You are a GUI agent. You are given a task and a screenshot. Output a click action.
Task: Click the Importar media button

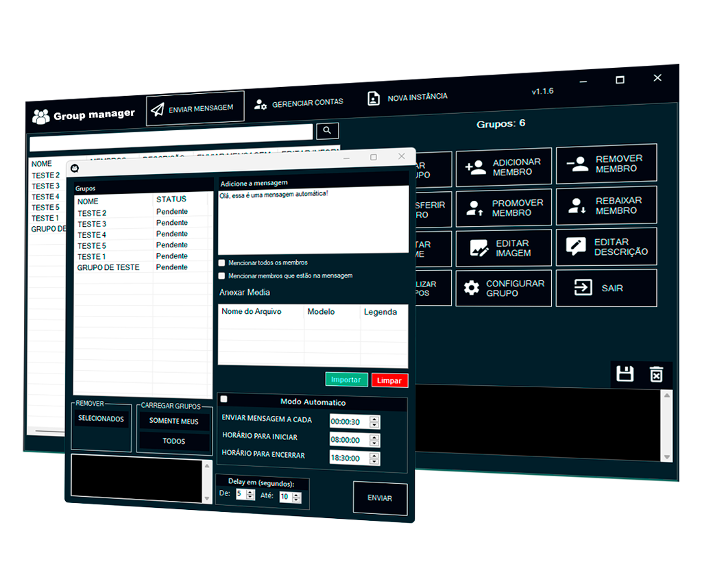click(346, 380)
